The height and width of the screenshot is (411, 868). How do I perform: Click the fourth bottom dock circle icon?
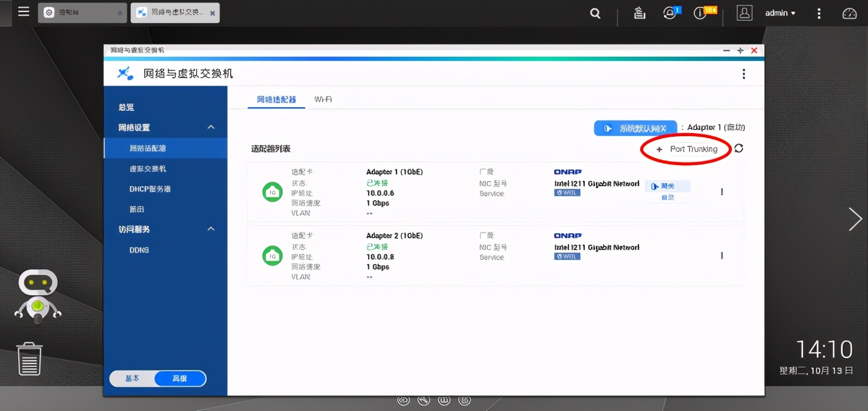click(x=464, y=400)
